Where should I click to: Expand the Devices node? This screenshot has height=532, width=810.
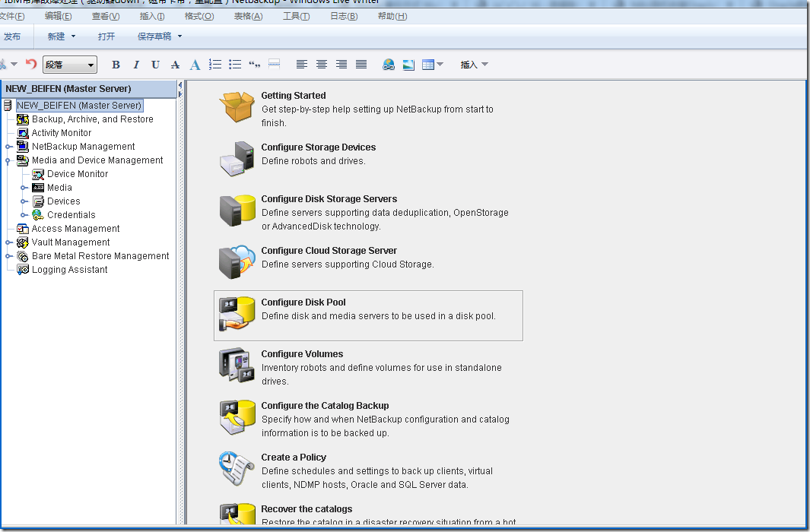click(x=24, y=201)
